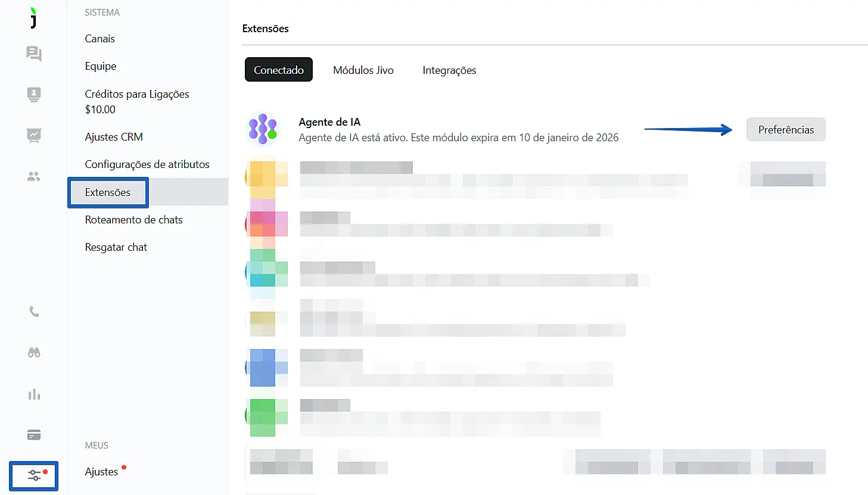The width and height of the screenshot is (868, 495).
Task: Show the Integrações tab
Action: pos(449,70)
